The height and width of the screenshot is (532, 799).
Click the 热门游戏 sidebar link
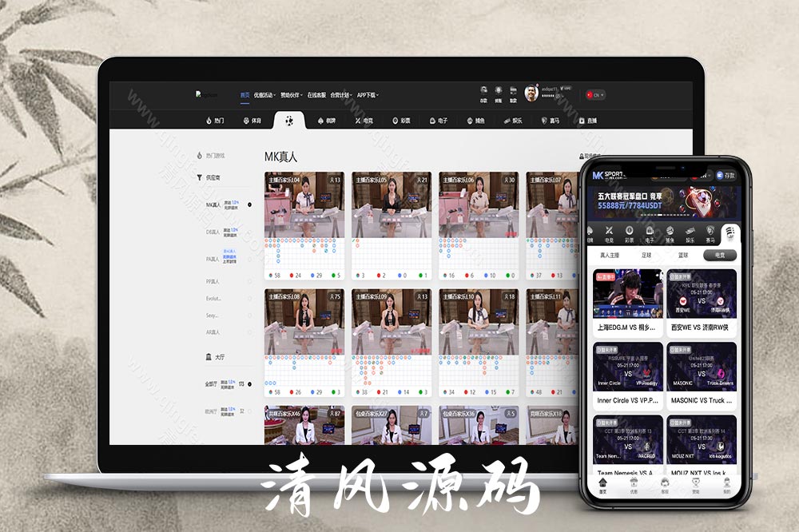tap(210, 156)
